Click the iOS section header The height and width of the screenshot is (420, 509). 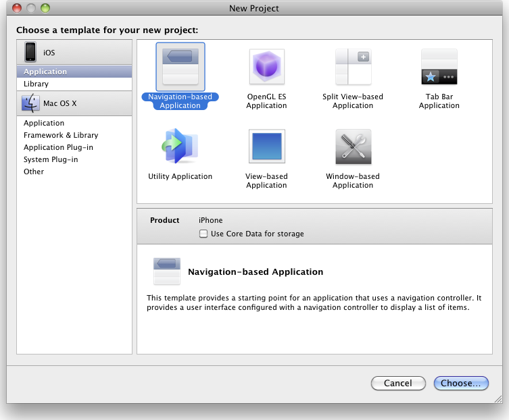coord(74,52)
